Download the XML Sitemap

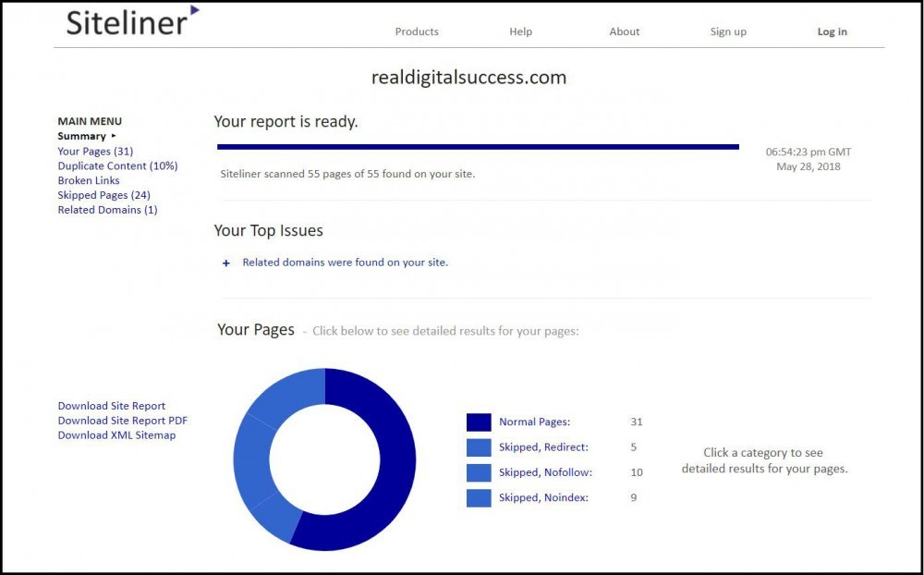pyautogui.click(x=116, y=435)
